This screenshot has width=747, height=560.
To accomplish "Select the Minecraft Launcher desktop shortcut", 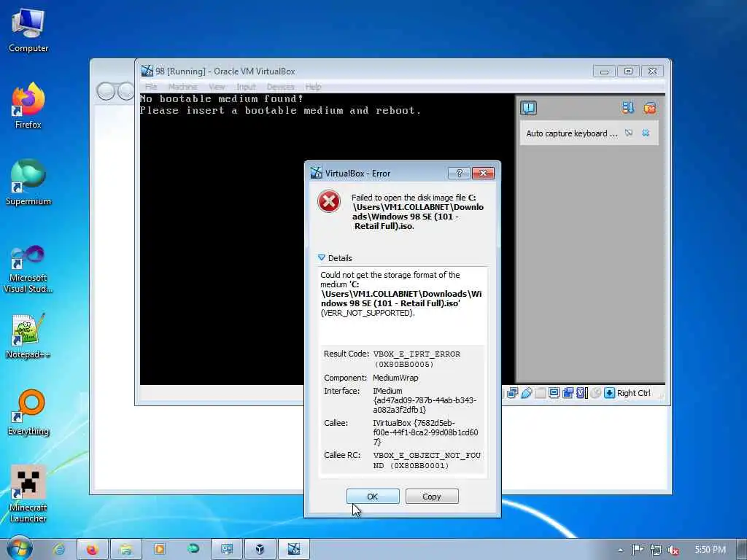I will pos(28,494).
